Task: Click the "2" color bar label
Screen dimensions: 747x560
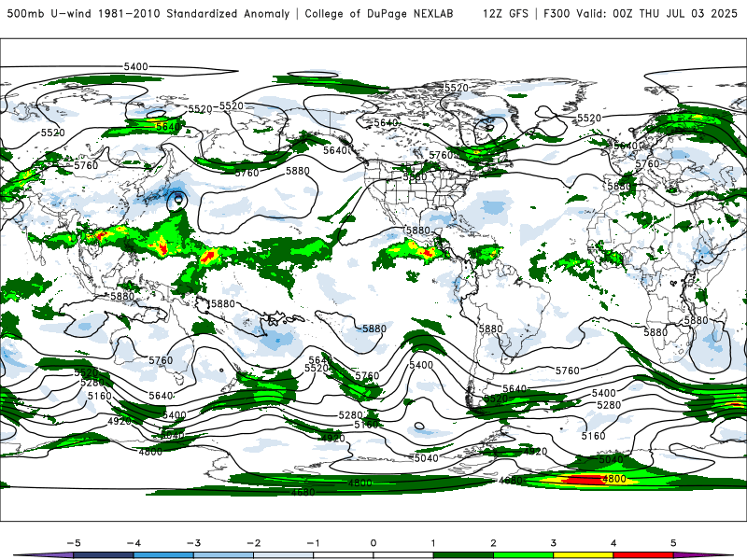Action: pyautogui.click(x=493, y=543)
